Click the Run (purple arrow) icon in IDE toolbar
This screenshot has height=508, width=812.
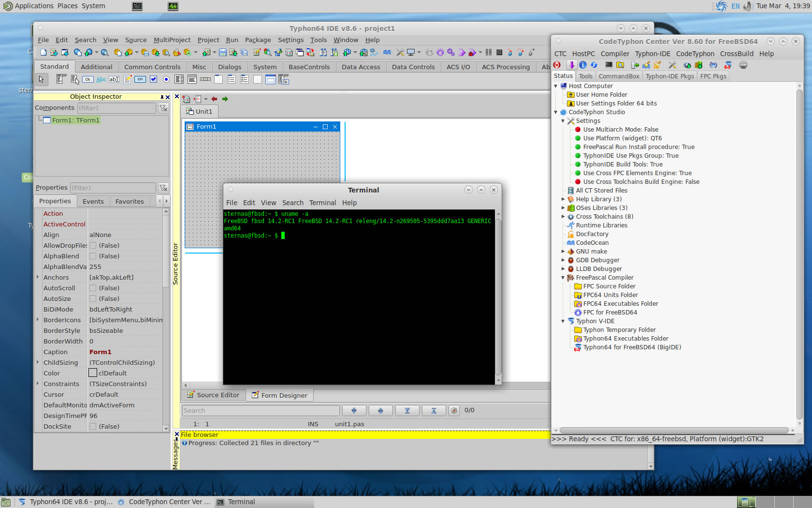click(x=462, y=52)
